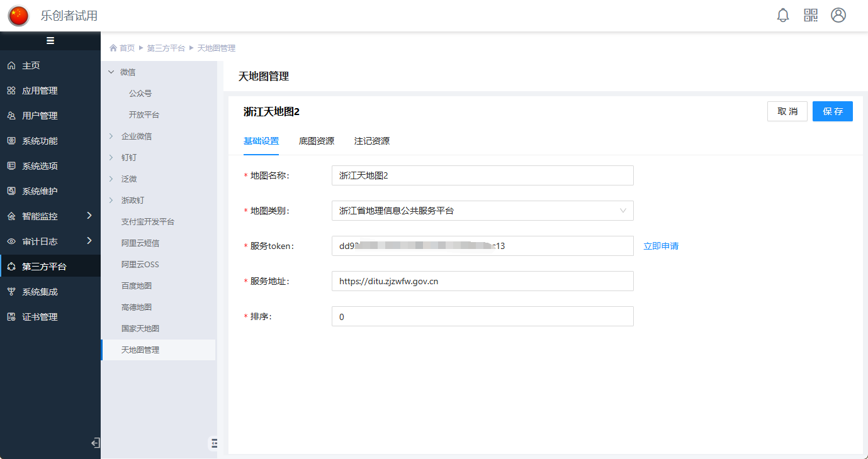Click the 立即申请 link

pyautogui.click(x=661, y=246)
